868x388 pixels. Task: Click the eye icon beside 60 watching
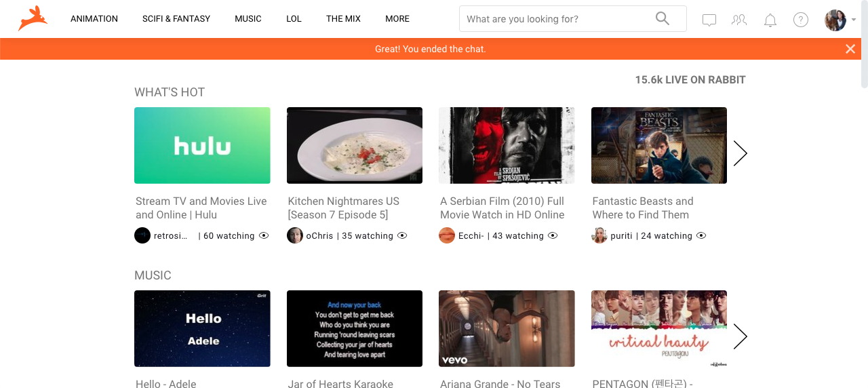tap(264, 235)
